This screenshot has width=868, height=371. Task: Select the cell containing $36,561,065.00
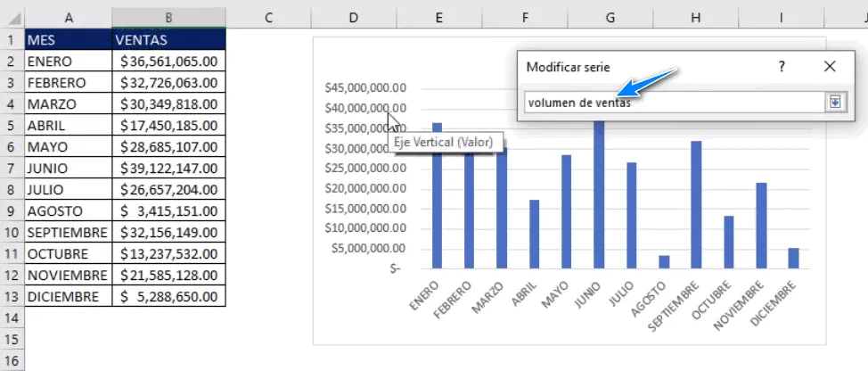point(168,61)
